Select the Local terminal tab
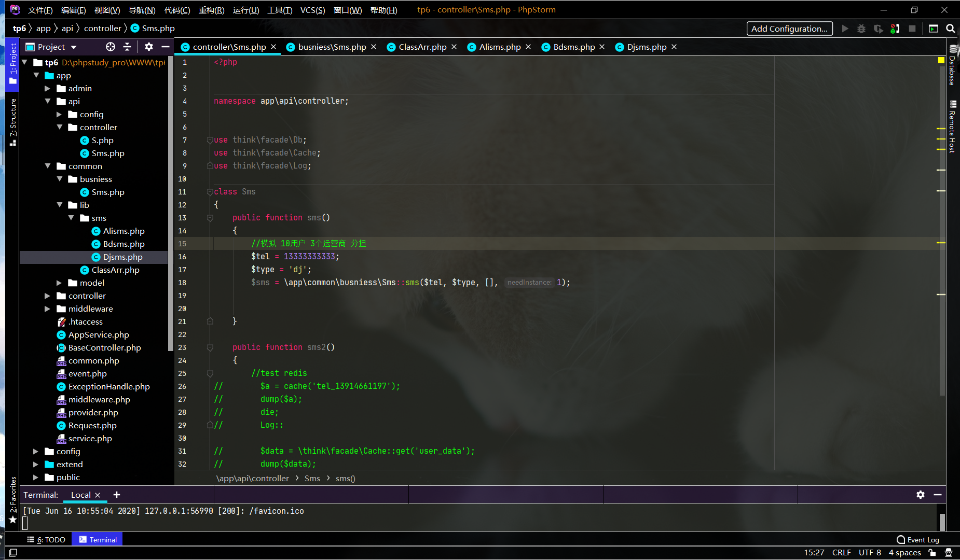 coord(80,495)
